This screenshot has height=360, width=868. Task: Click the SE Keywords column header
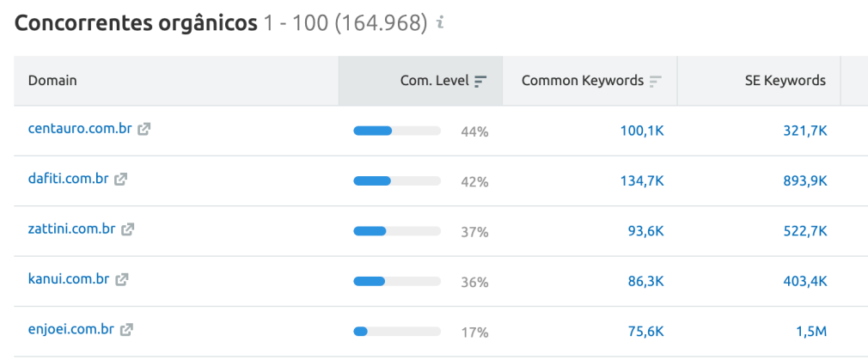(x=785, y=81)
